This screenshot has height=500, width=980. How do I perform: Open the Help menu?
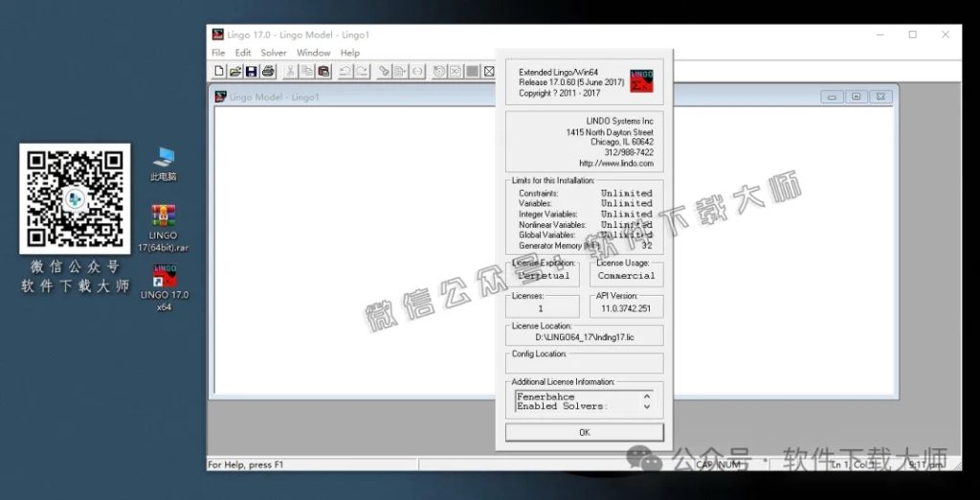pyautogui.click(x=350, y=53)
